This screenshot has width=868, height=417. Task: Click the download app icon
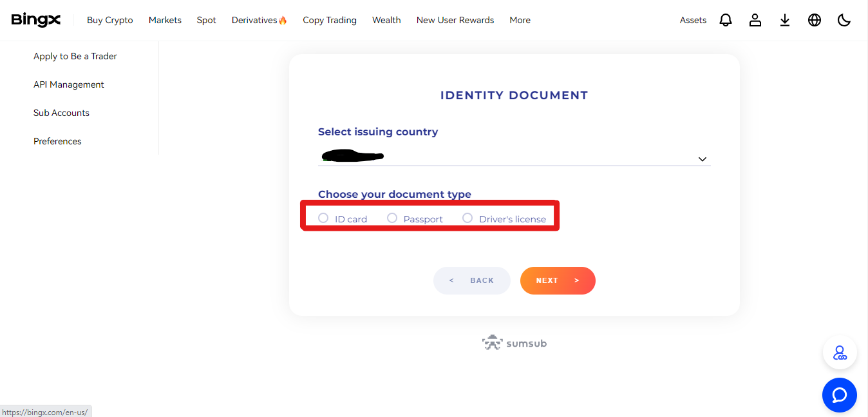[x=785, y=20]
